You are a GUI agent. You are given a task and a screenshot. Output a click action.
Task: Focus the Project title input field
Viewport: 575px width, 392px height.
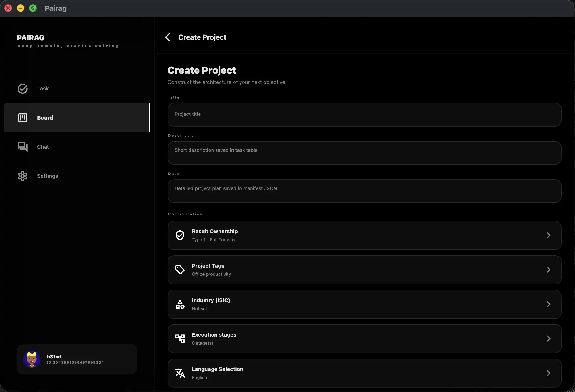(x=364, y=115)
